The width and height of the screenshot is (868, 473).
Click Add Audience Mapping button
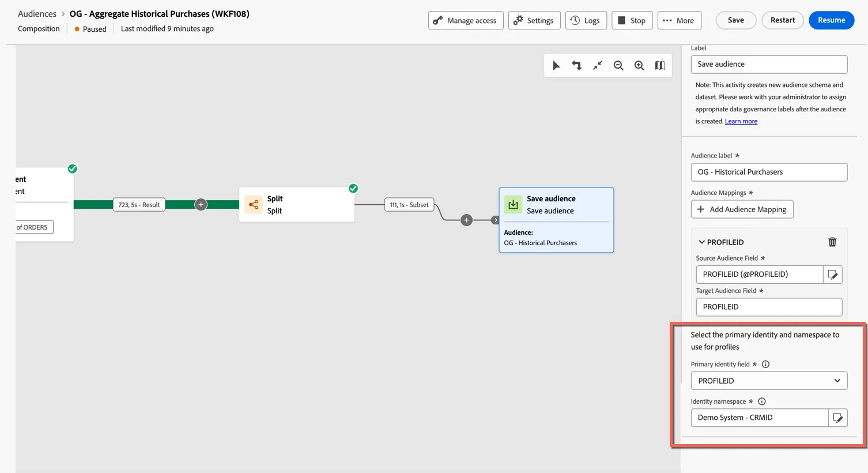click(x=742, y=209)
